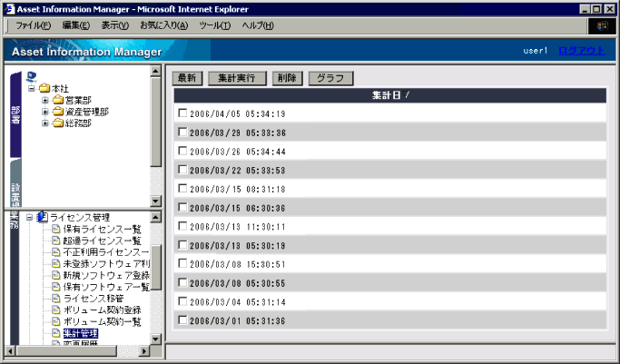Collapse the 本社 tree node
620x364 pixels.
tap(32, 89)
